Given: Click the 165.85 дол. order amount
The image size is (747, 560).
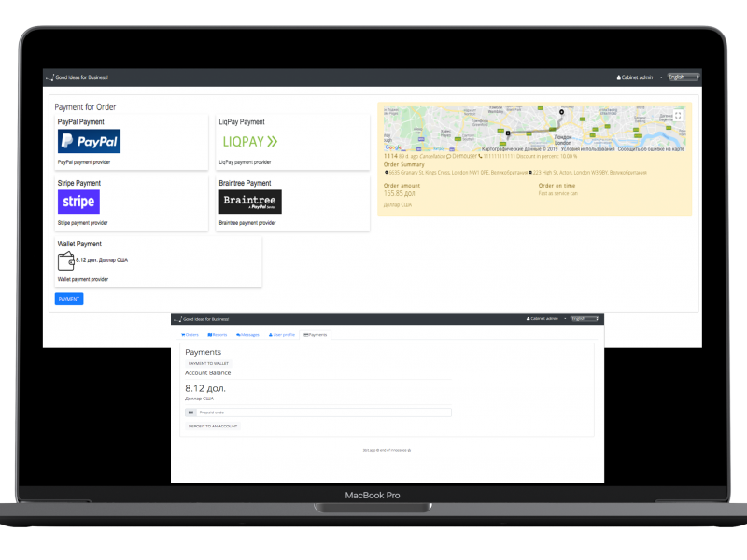Looking at the screenshot, I should pyautogui.click(x=400, y=194).
